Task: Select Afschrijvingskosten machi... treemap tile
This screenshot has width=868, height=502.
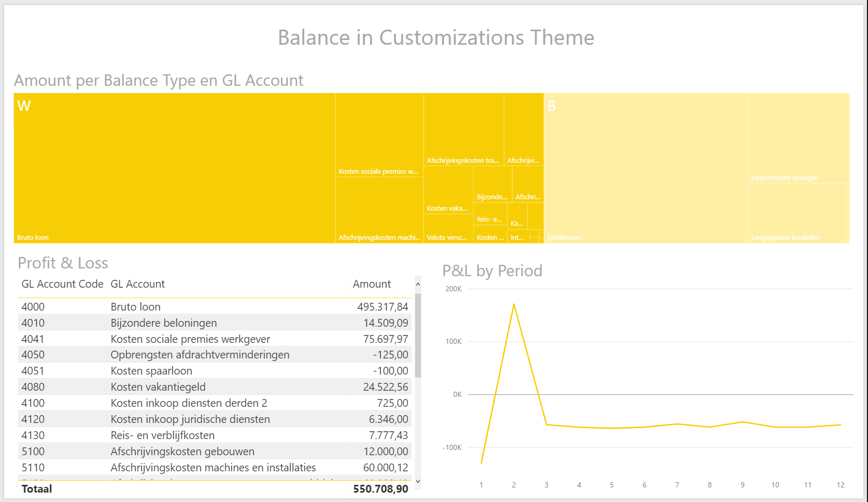Action: point(379,210)
